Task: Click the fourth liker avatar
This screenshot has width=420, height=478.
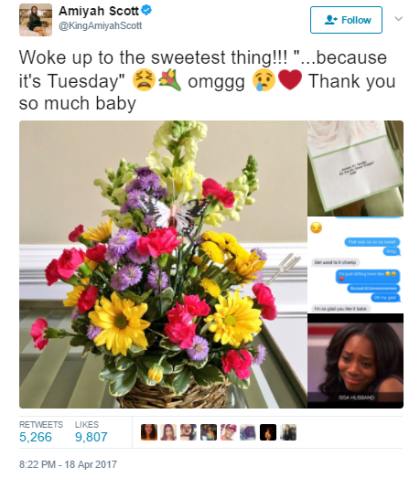Action: [x=208, y=432]
